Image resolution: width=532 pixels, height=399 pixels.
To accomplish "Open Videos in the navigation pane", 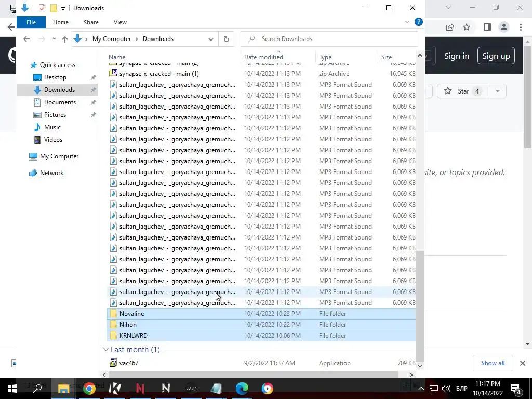I will (x=53, y=139).
